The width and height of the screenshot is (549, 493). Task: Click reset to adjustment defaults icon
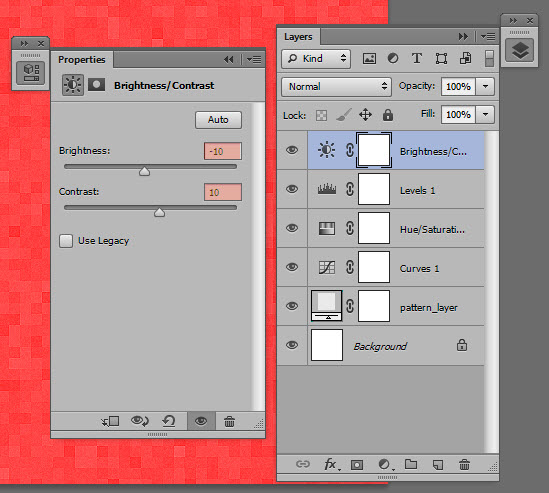(169, 421)
